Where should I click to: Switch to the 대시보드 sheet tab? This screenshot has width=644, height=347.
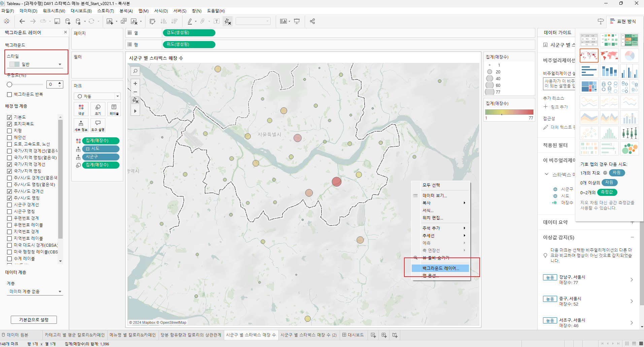coord(353,335)
